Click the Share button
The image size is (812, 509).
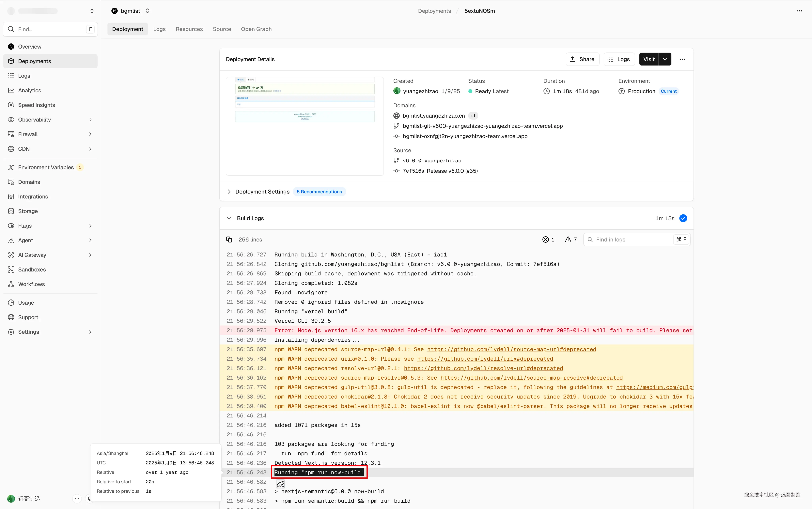click(x=582, y=59)
